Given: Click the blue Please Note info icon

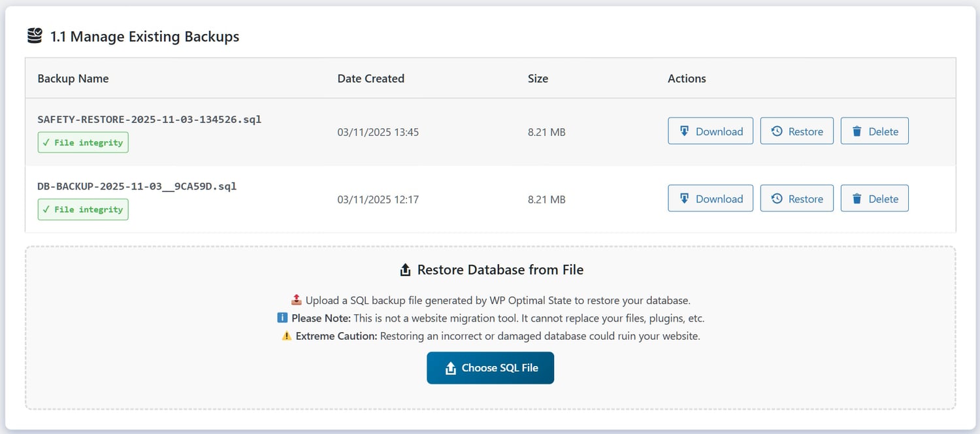Looking at the screenshot, I should point(282,318).
